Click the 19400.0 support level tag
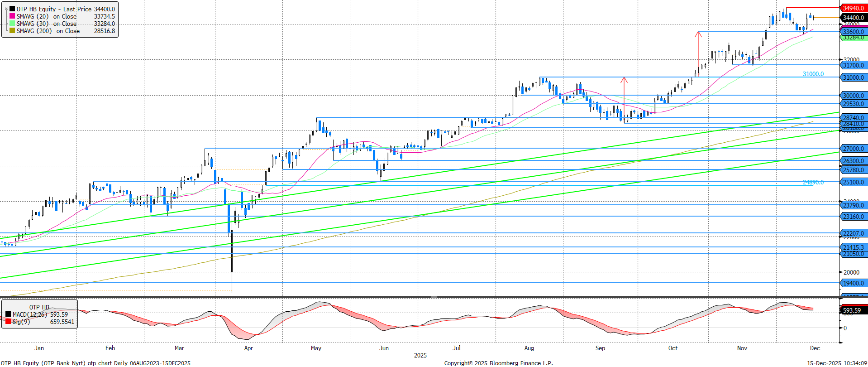This screenshot has height=367, width=868. pos(853,283)
